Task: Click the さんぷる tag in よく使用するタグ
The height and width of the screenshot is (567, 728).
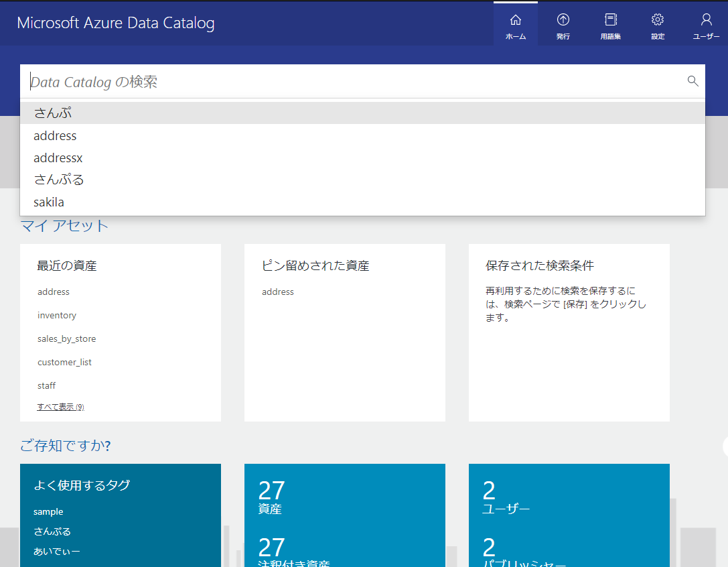Action: point(52,531)
